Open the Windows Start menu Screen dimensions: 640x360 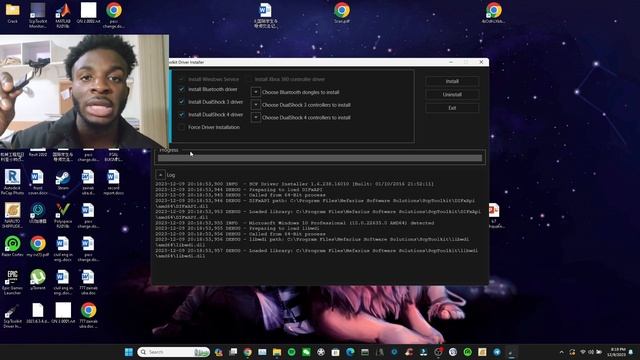pos(129,352)
